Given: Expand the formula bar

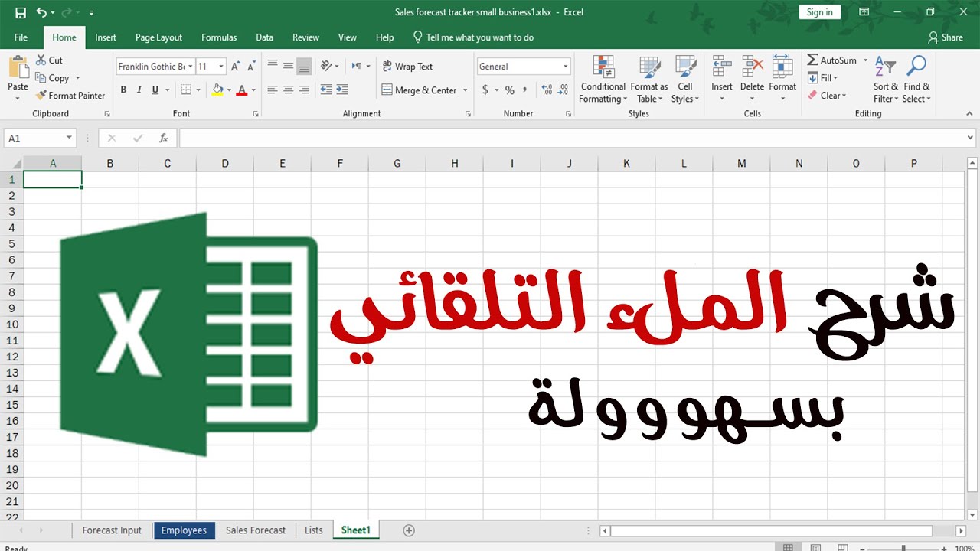Looking at the screenshot, I should pyautogui.click(x=972, y=139).
